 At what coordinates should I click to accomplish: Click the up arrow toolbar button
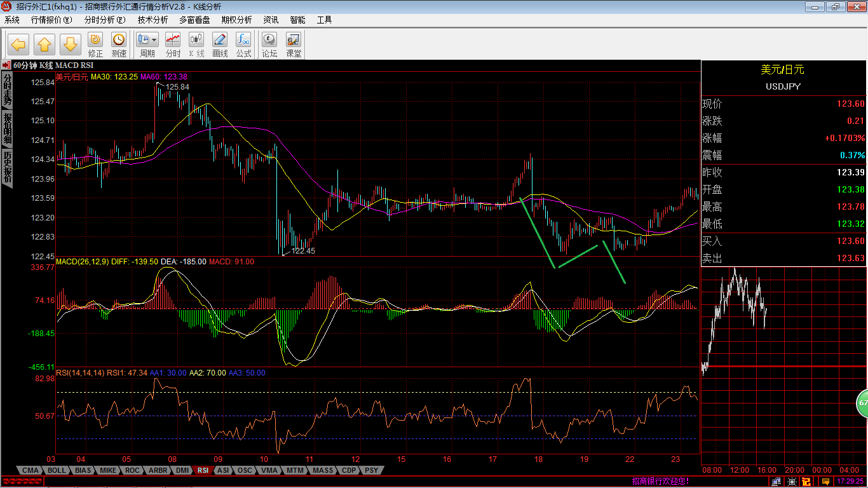[44, 44]
